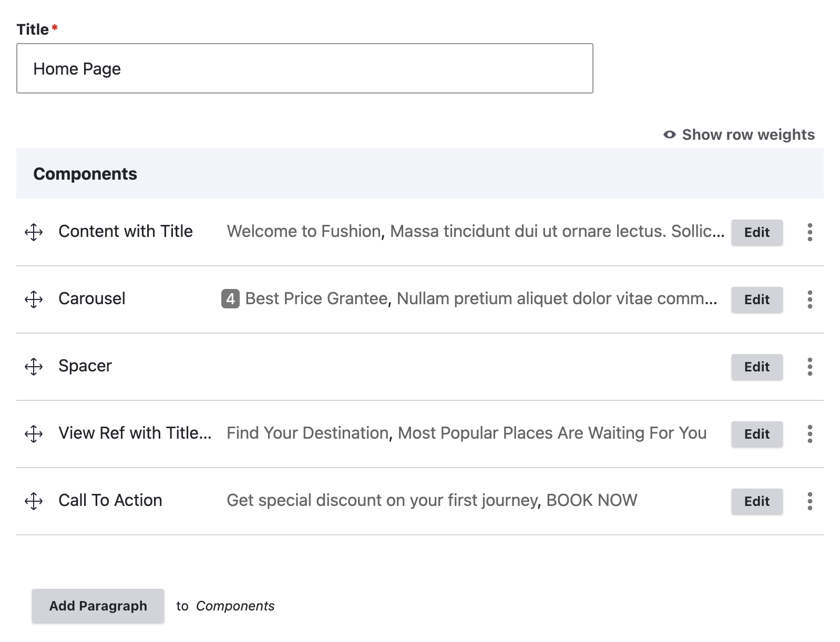
Task: Expand the Spacer row options menu
Action: (810, 367)
